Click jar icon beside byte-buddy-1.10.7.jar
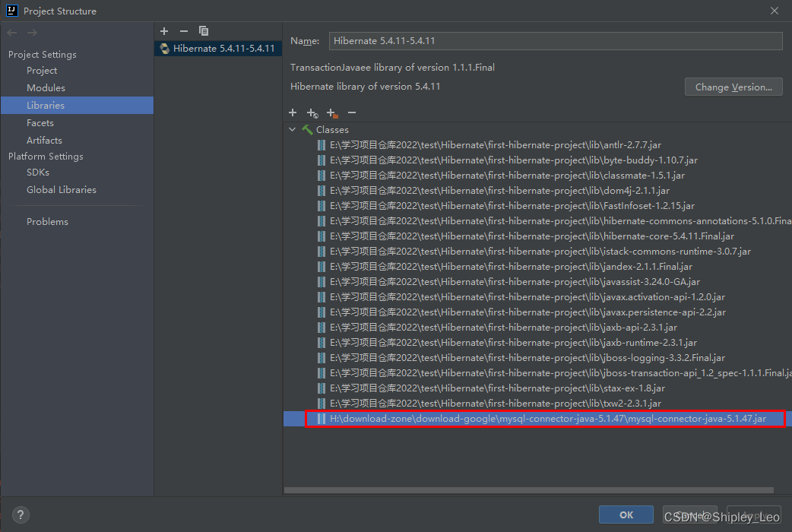Screen dimensions: 792x532 [322, 160]
